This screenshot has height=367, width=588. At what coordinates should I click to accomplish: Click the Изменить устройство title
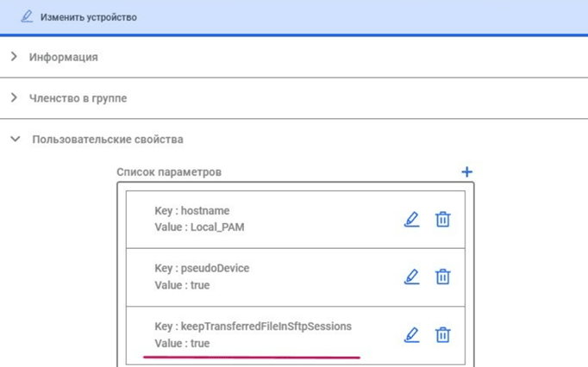click(x=89, y=17)
